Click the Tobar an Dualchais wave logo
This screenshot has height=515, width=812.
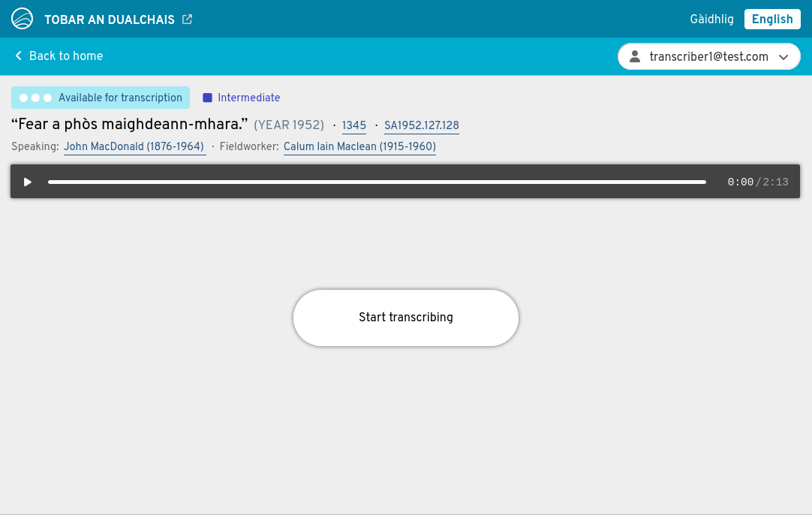click(22, 19)
